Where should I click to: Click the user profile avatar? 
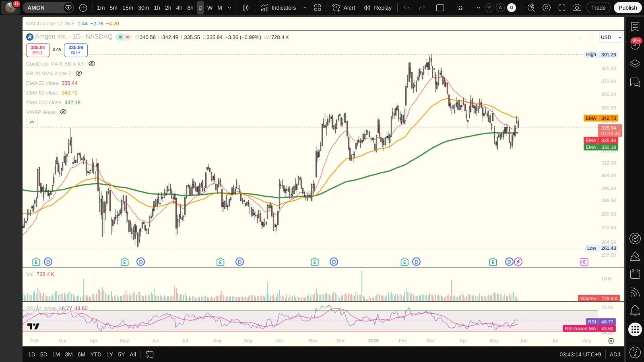tap(10, 7)
